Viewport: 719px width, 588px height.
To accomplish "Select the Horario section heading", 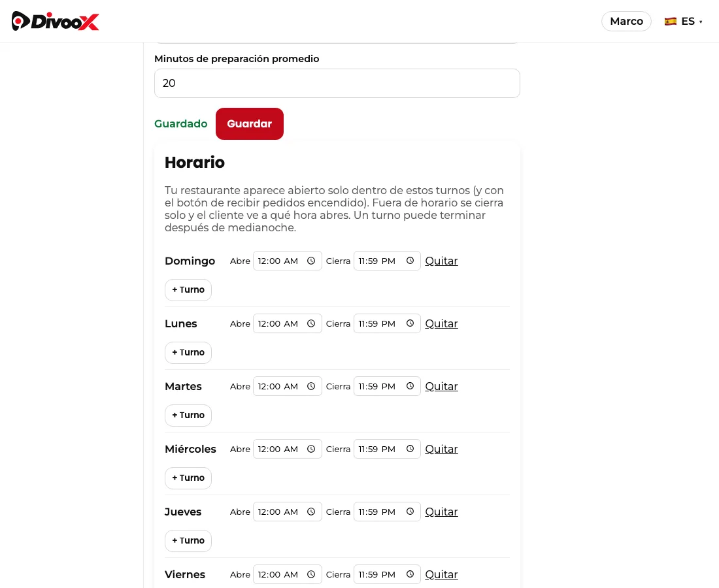I will coord(195,162).
